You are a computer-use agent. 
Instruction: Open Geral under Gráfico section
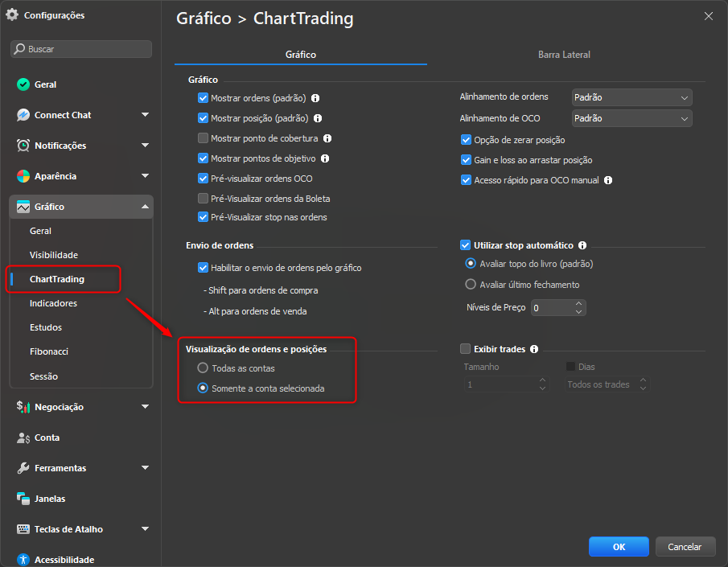click(x=40, y=231)
